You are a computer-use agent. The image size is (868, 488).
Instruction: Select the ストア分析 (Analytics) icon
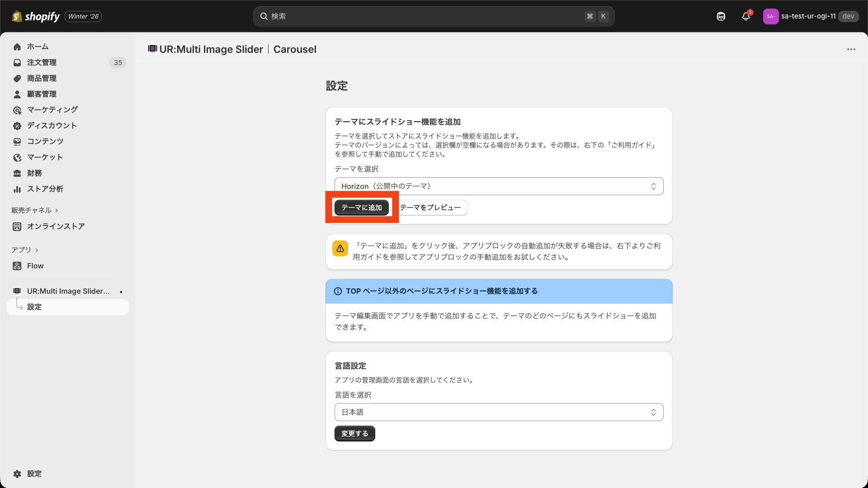17,189
